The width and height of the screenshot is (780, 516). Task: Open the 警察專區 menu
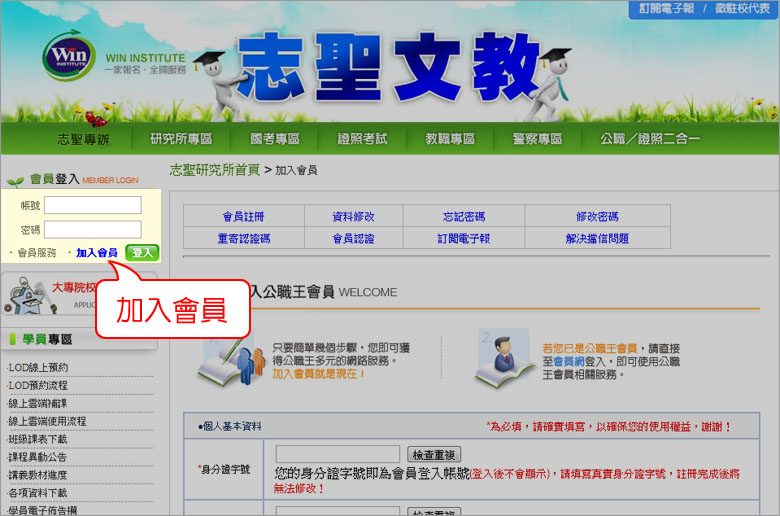(537, 138)
